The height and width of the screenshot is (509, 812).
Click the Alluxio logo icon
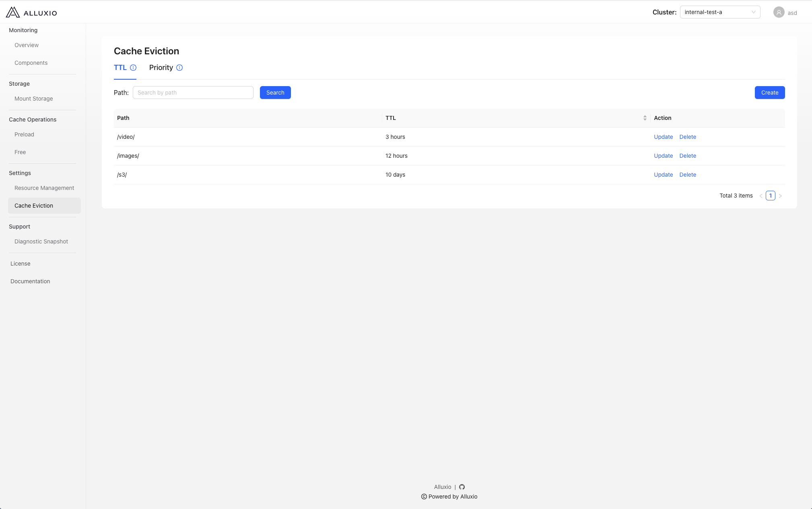[x=13, y=12]
